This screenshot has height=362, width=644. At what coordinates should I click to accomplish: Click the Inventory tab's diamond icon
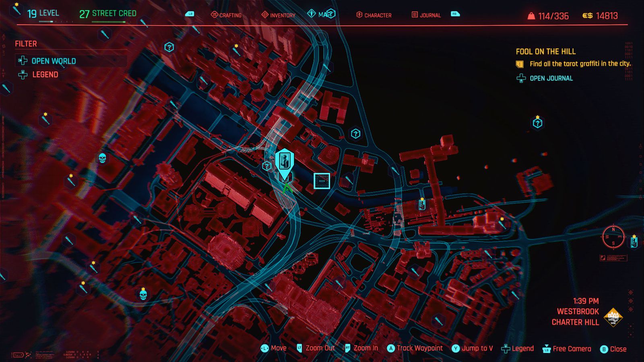265,15
